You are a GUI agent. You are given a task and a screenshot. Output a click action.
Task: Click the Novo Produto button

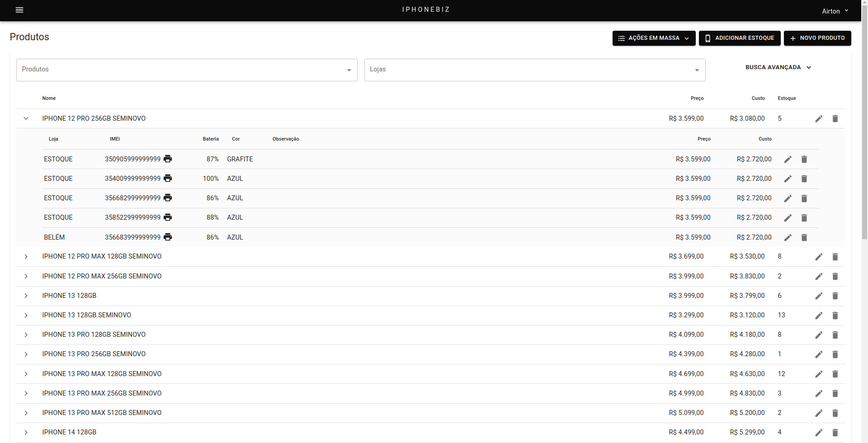[817, 38]
